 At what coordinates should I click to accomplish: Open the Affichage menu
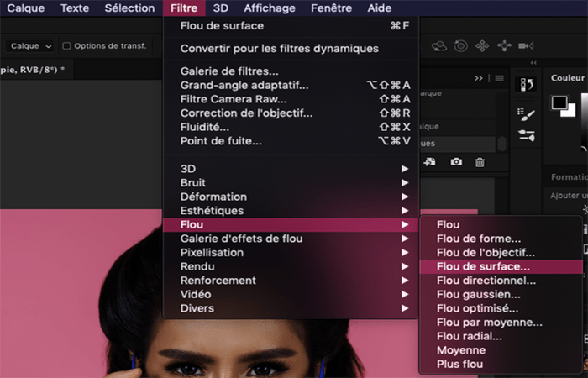tap(270, 8)
